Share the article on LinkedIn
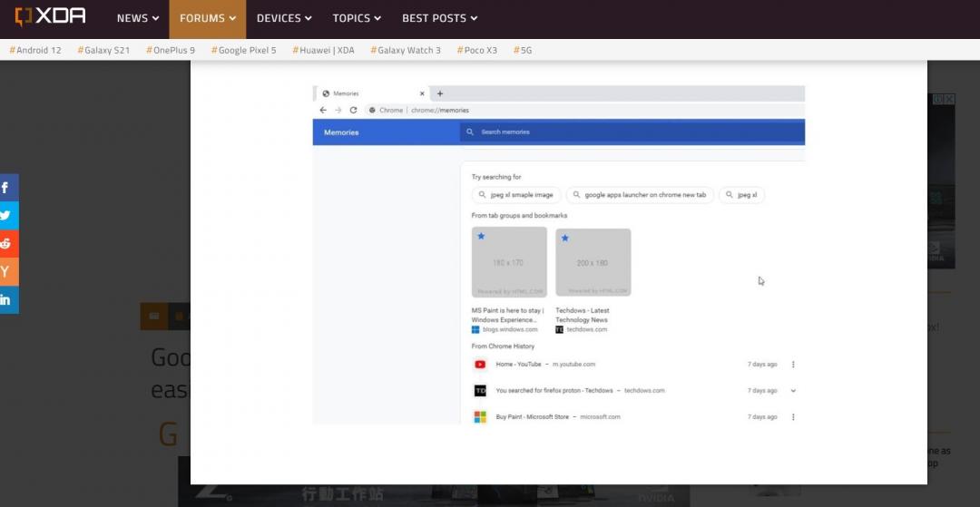The image size is (980, 507). click(x=7, y=299)
